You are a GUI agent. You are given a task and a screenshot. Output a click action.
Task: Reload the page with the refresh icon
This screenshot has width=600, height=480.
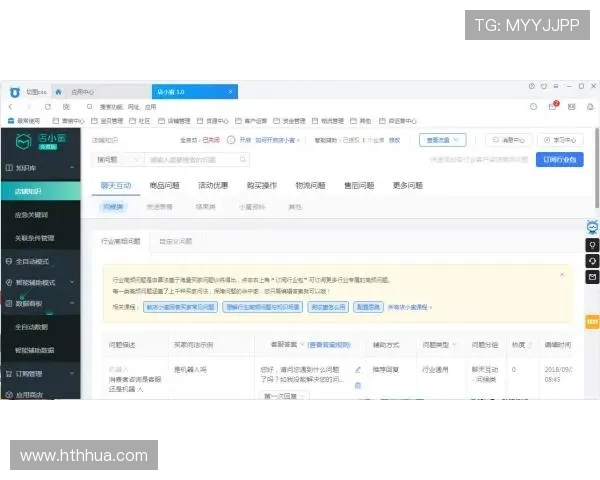point(48,107)
